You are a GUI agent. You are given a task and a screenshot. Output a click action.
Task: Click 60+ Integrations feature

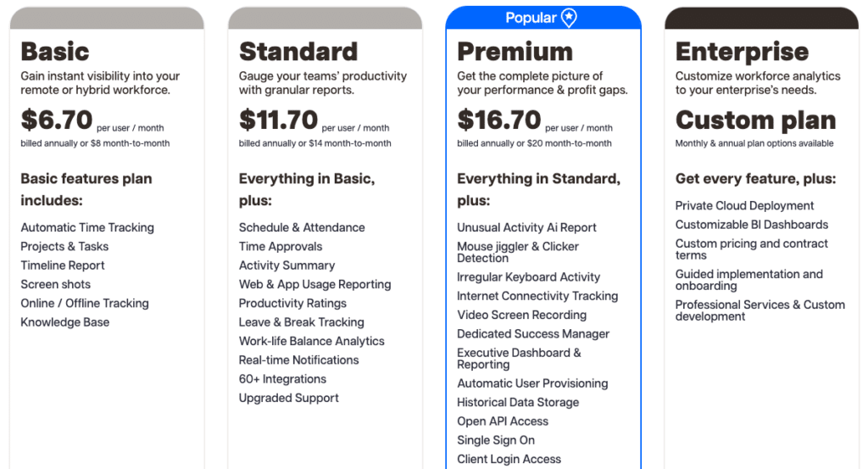282,379
